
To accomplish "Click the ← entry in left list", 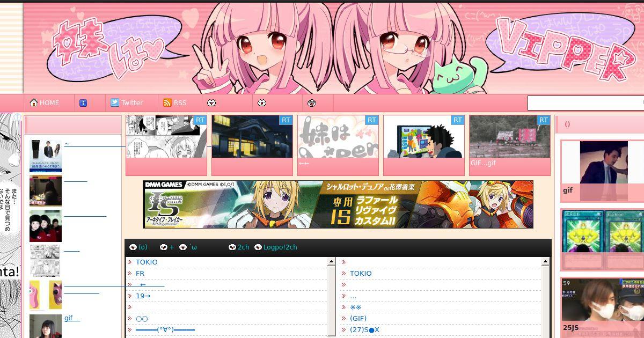I will click(143, 285).
